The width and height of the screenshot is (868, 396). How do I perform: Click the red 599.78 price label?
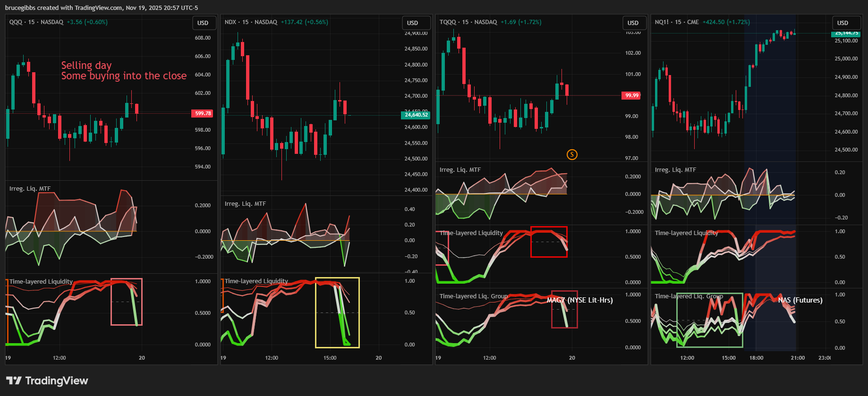click(x=203, y=113)
